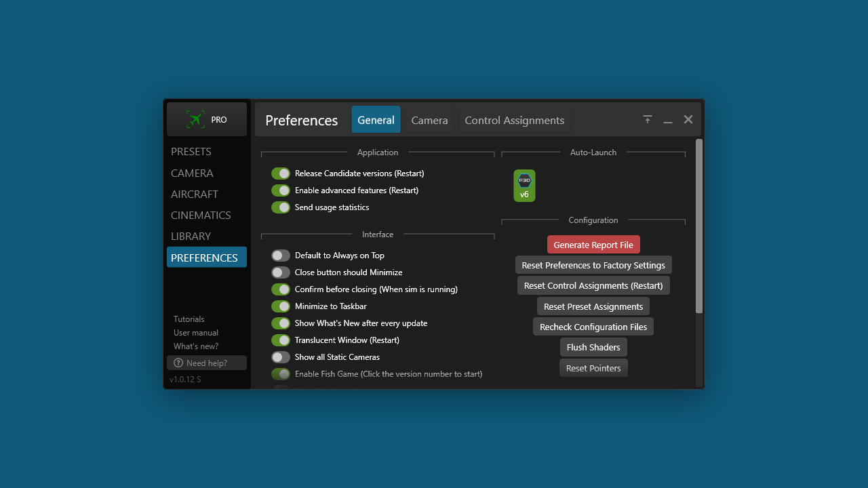
Task: Toggle Send usage statistics off
Action: coord(281,207)
